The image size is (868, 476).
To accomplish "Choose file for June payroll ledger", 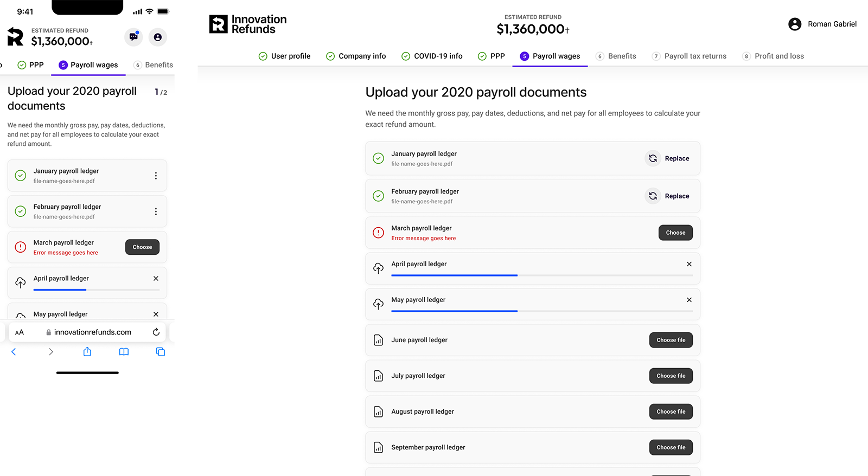I will coord(671,340).
